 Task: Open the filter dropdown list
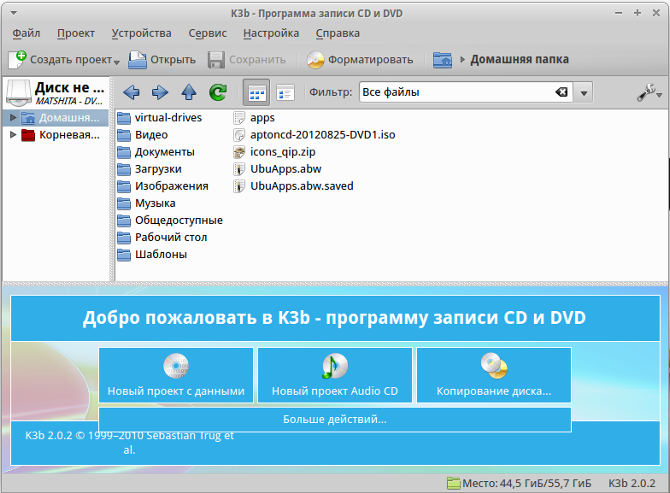coord(584,92)
